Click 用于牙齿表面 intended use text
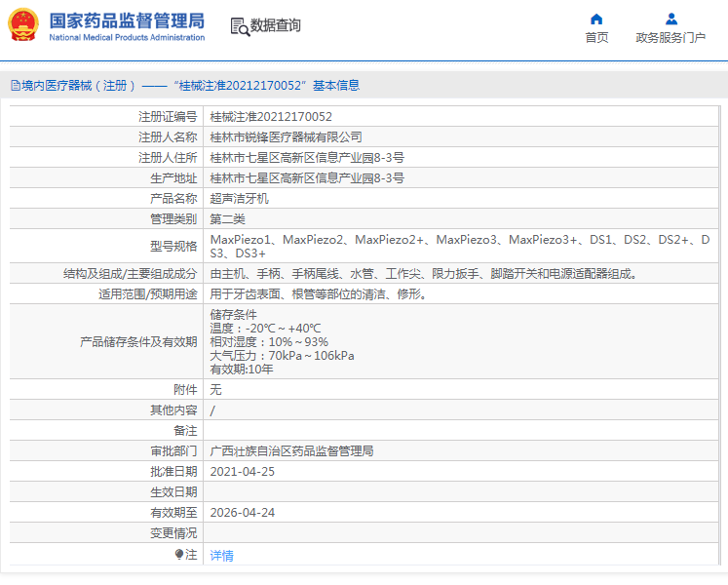Viewport: 728px width, 585px height. 319,294
